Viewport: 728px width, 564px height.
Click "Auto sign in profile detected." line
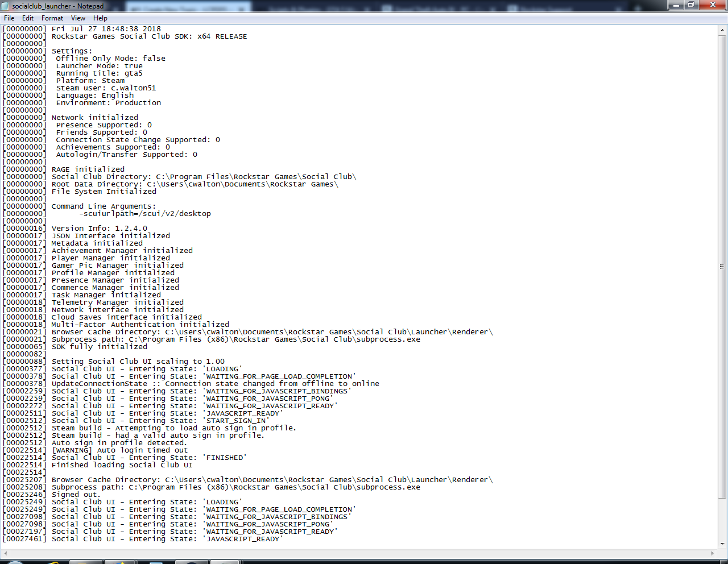119,443
